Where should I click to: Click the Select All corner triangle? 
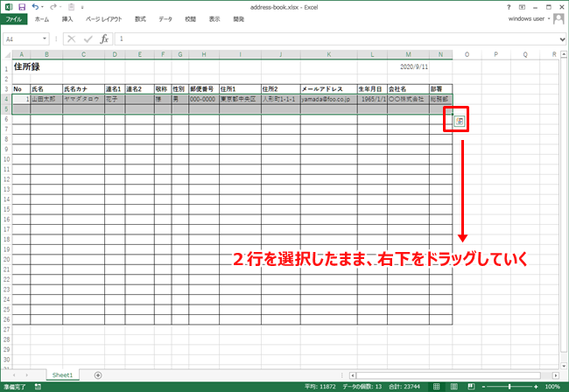click(7, 55)
